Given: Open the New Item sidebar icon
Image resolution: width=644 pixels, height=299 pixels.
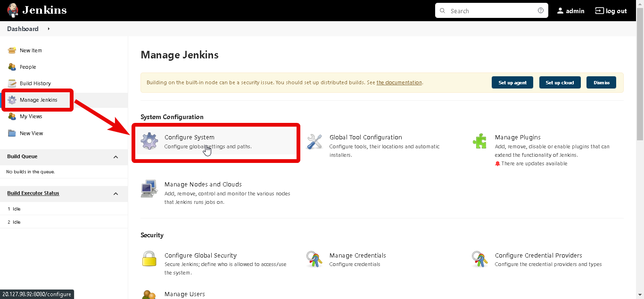Looking at the screenshot, I should pyautogui.click(x=12, y=50).
